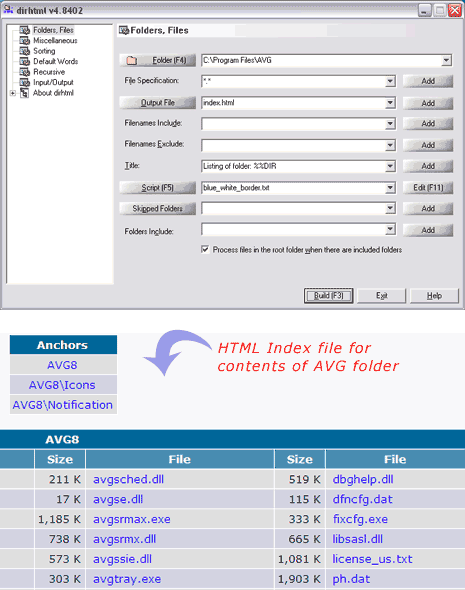Screen dimensions: 465x590
Task: Select Input/Output in the tree
Action: pyautogui.click(x=53, y=82)
